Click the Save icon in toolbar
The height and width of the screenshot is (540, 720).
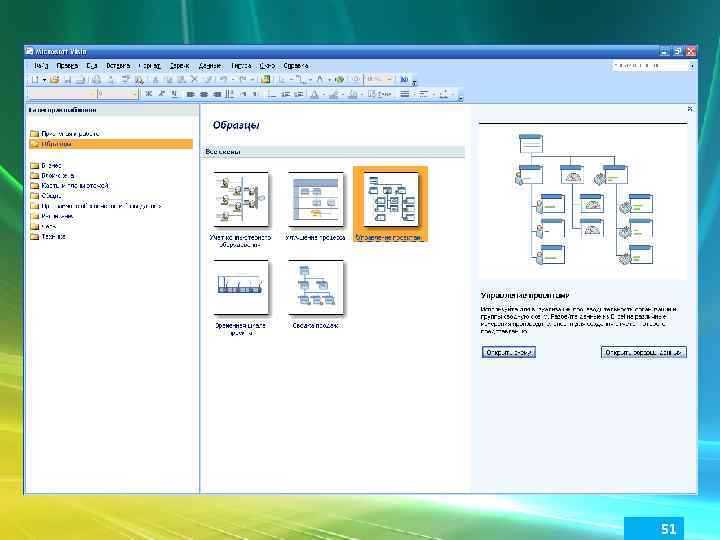68,80
